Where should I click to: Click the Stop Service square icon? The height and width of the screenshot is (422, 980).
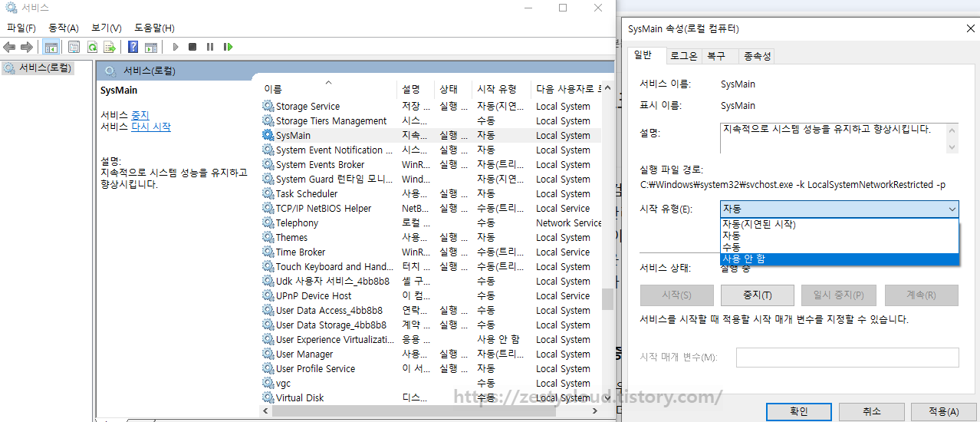[192, 47]
